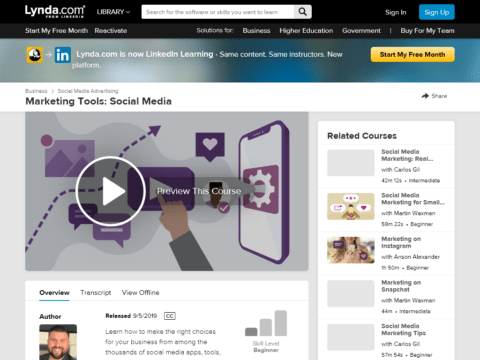Click the Social Media Advertising breadcrumb
The width and height of the screenshot is (480, 360).
pyautogui.click(x=88, y=91)
